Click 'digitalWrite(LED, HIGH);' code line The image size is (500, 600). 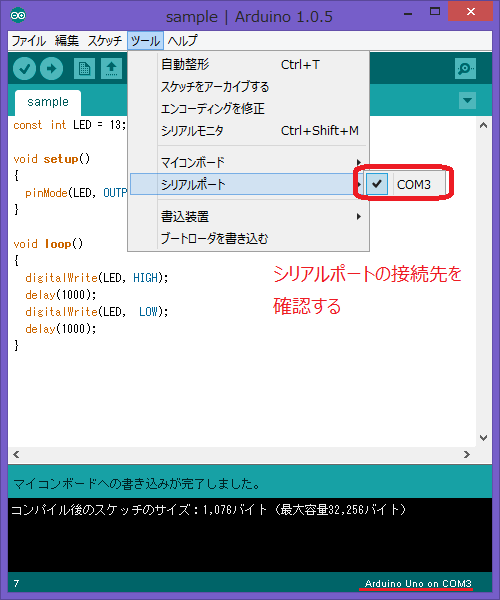97,278
